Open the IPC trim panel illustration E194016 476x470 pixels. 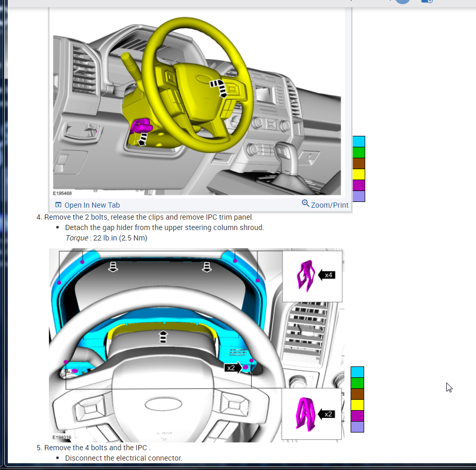197,345
